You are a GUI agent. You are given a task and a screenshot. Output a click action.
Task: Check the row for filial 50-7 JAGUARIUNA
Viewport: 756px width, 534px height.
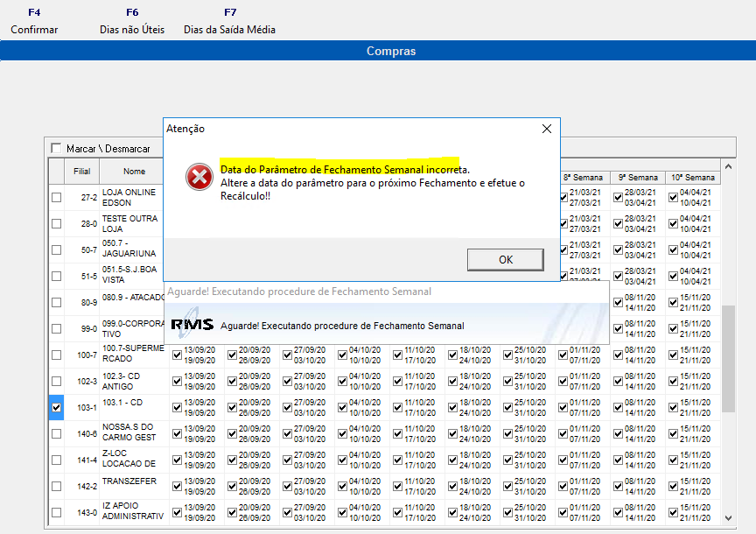point(56,249)
